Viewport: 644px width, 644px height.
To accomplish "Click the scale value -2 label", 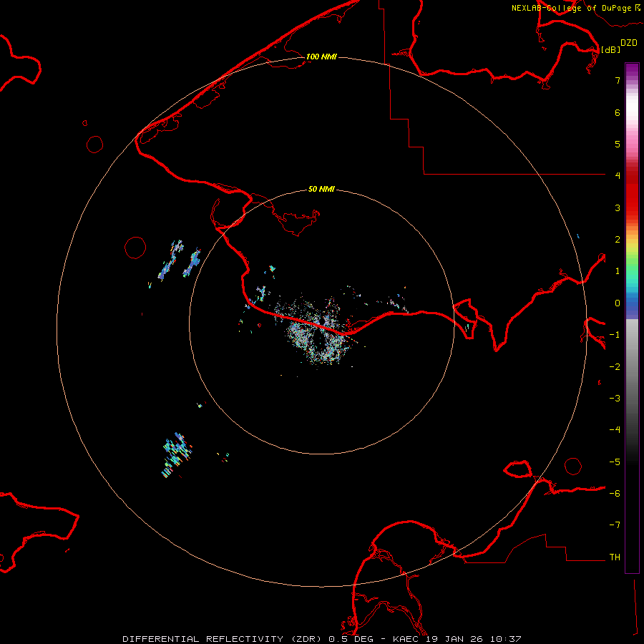I will 615,367.
